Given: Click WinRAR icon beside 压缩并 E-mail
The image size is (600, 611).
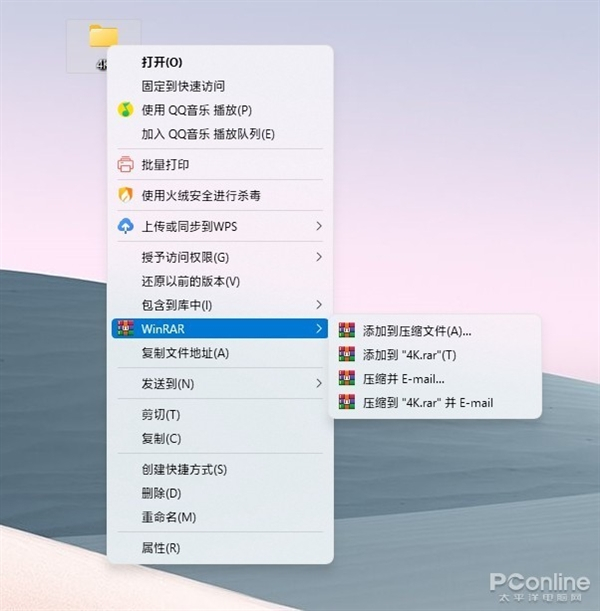Looking at the screenshot, I should click(347, 378).
